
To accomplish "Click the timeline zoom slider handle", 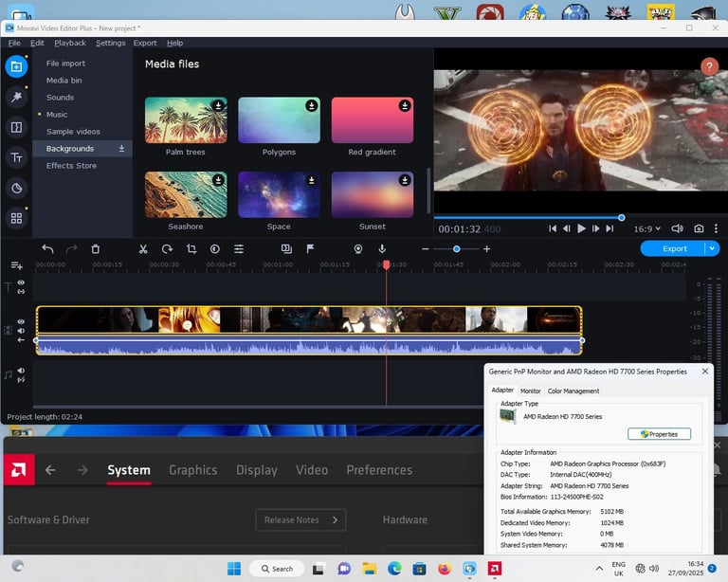I will (x=456, y=248).
